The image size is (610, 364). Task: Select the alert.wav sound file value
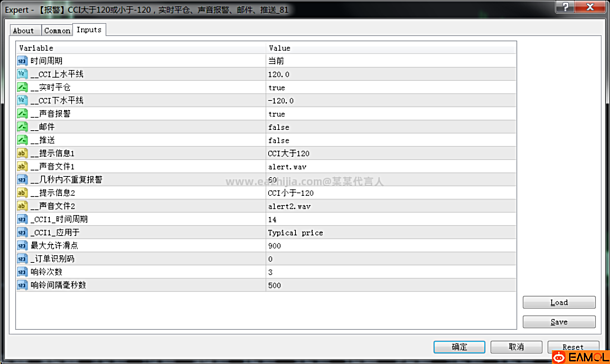(287, 167)
